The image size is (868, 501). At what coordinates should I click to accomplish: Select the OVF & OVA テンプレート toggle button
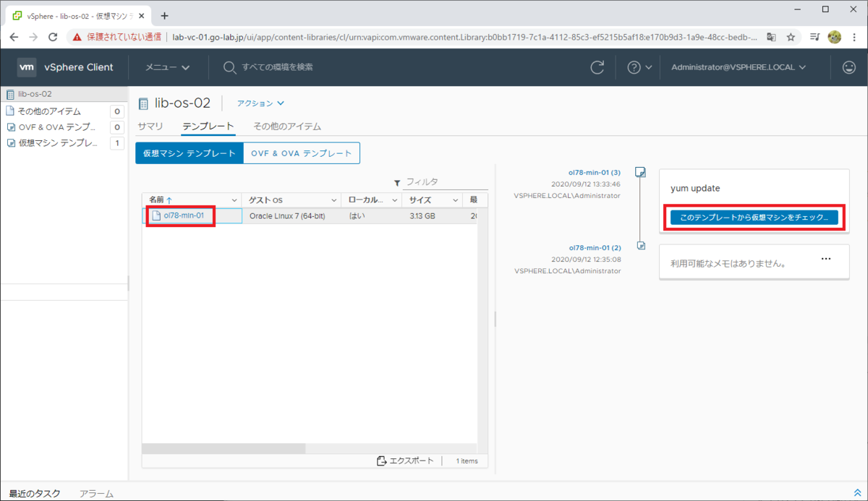302,153
